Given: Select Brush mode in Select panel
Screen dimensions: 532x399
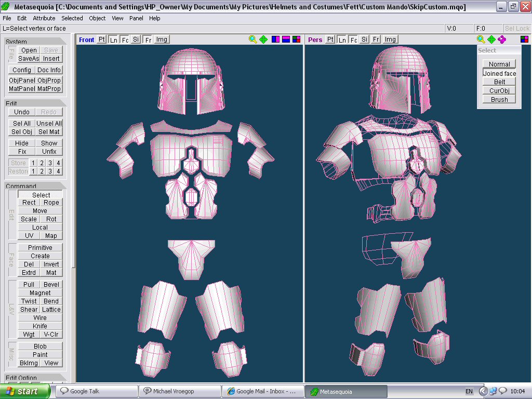Looking at the screenshot, I should [x=499, y=99].
